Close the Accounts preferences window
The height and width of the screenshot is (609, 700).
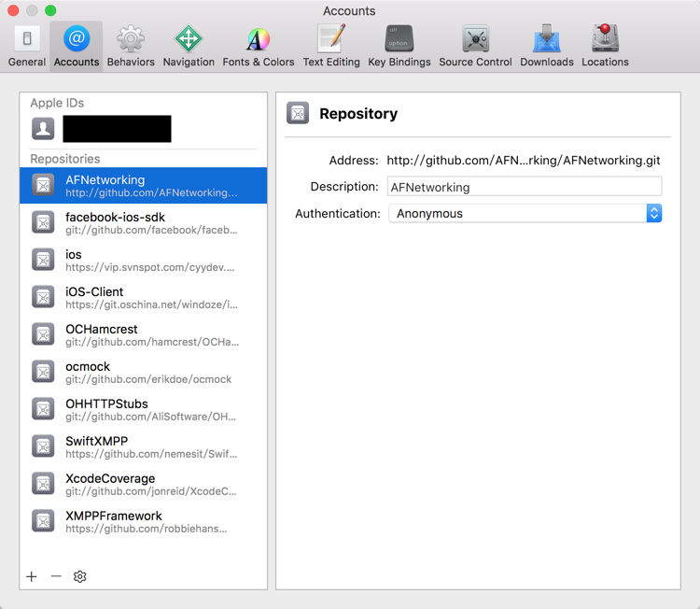pyautogui.click(x=13, y=10)
